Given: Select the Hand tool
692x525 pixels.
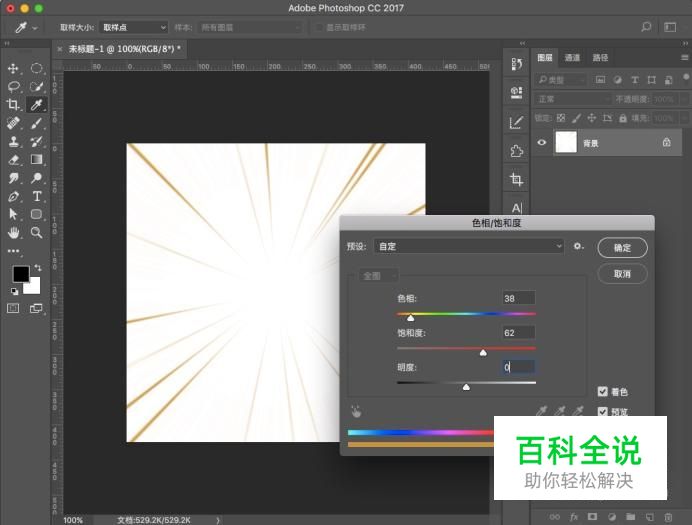Looking at the screenshot, I should click(13, 232).
